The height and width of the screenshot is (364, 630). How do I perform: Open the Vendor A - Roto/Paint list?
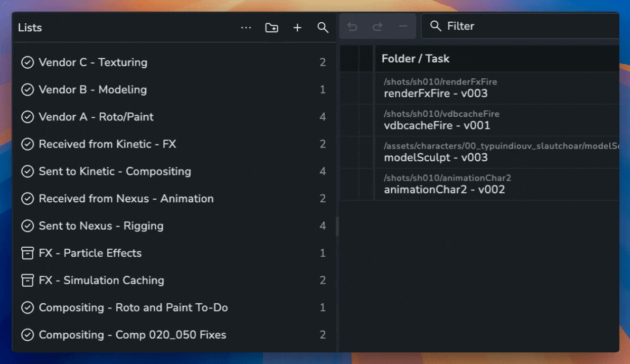pos(96,117)
